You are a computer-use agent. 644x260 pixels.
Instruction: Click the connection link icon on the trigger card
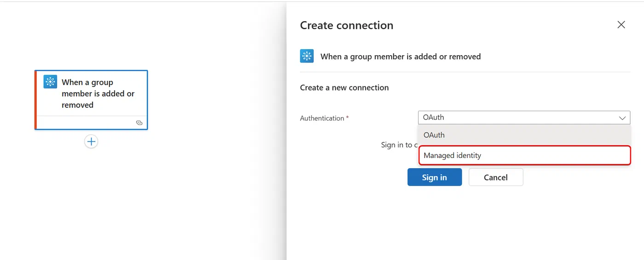click(139, 123)
